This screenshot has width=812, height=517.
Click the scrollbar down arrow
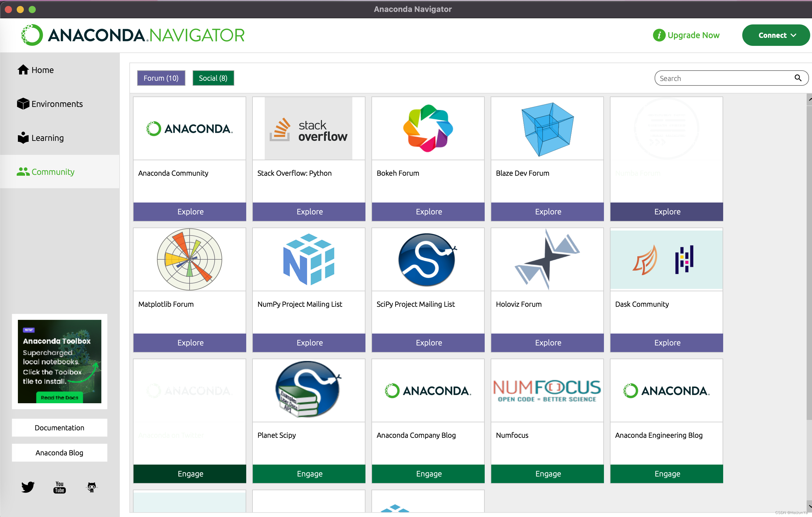tap(809, 506)
